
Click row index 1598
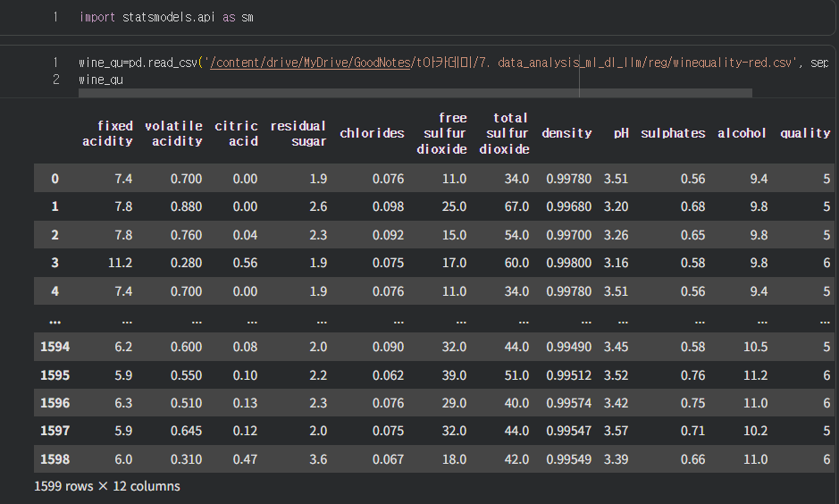pyautogui.click(x=55, y=459)
